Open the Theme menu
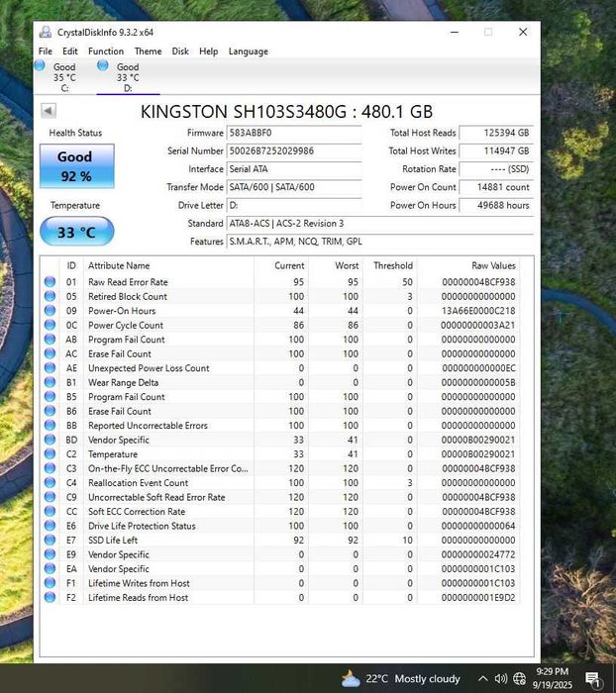The image size is (616, 693). [x=148, y=51]
